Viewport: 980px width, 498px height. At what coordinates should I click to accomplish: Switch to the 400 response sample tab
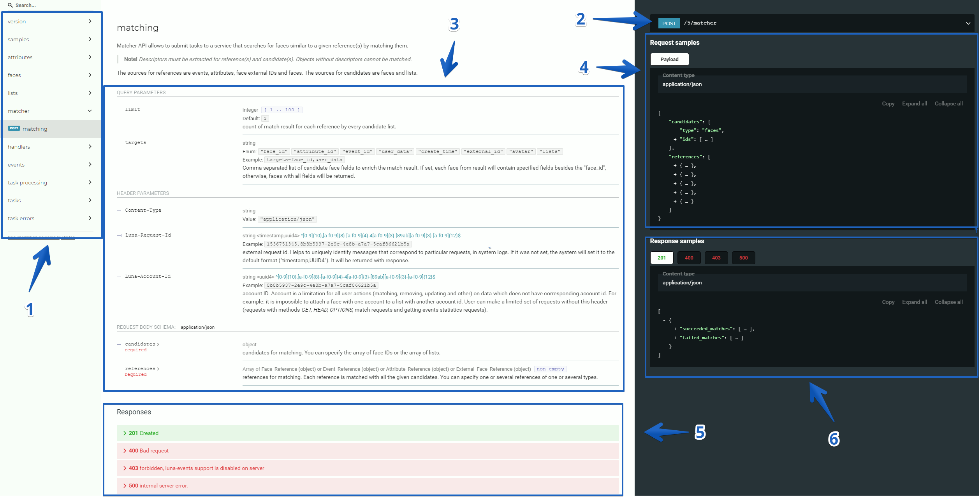[x=689, y=258]
